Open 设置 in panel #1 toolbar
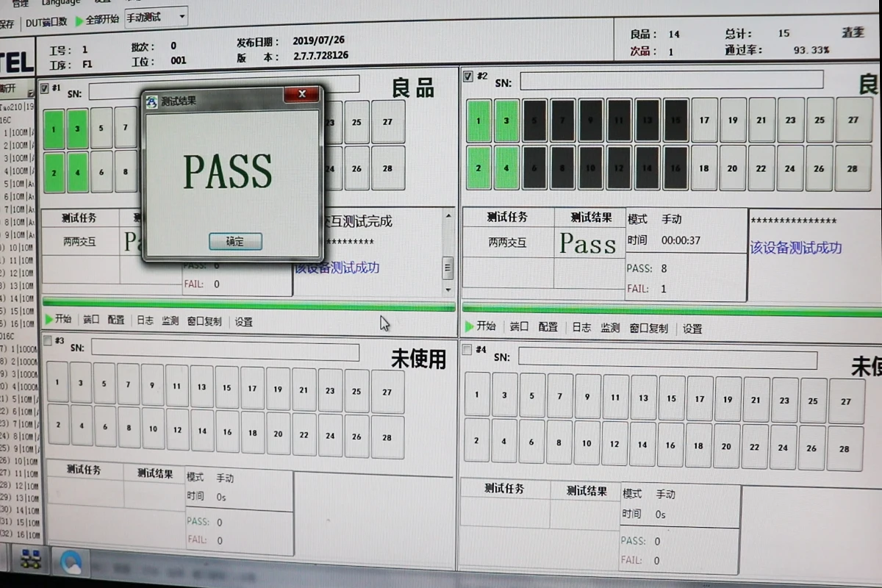The image size is (882, 588). coord(244,322)
